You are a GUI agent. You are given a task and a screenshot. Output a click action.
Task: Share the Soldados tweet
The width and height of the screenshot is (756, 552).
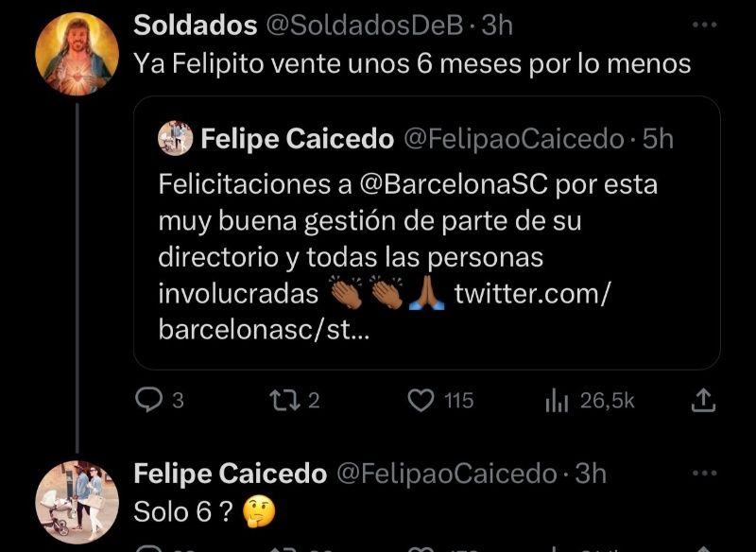coord(702,401)
